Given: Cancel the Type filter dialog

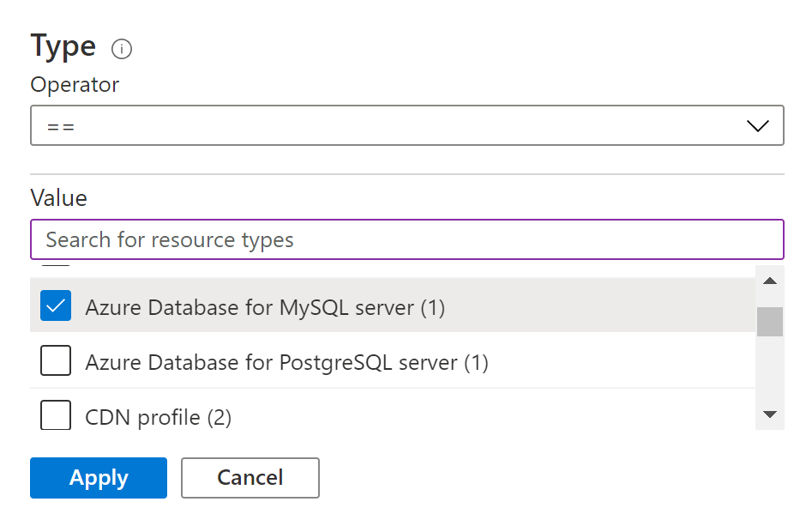Looking at the screenshot, I should 250,478.
